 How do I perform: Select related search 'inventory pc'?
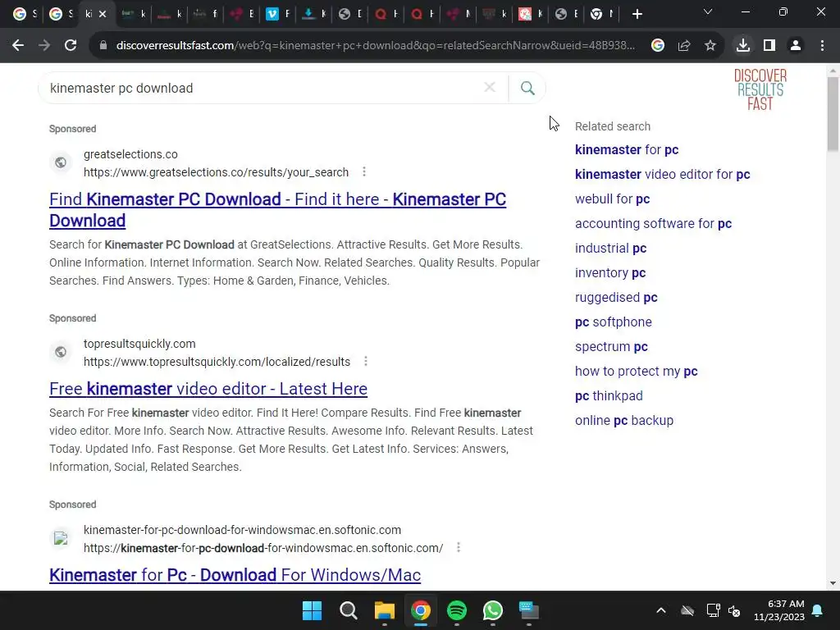pos(610,272)
